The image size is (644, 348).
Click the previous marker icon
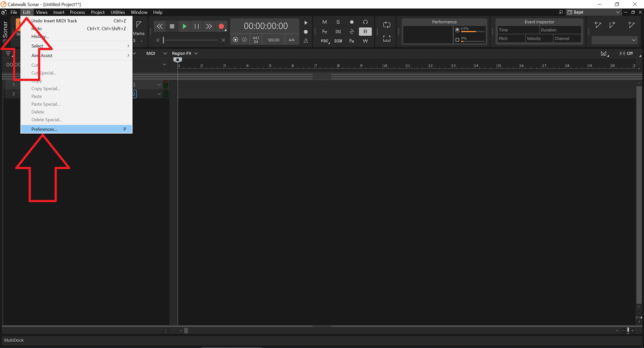coord(598,25)
